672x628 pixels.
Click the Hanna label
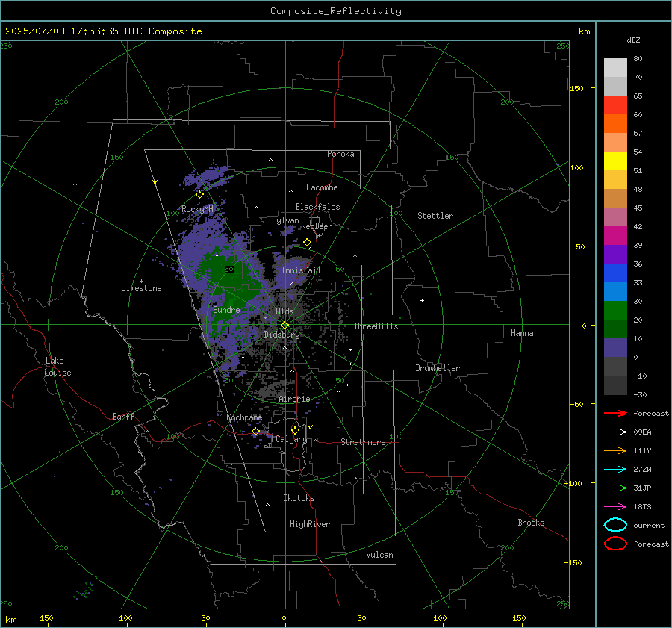point(522,333)
